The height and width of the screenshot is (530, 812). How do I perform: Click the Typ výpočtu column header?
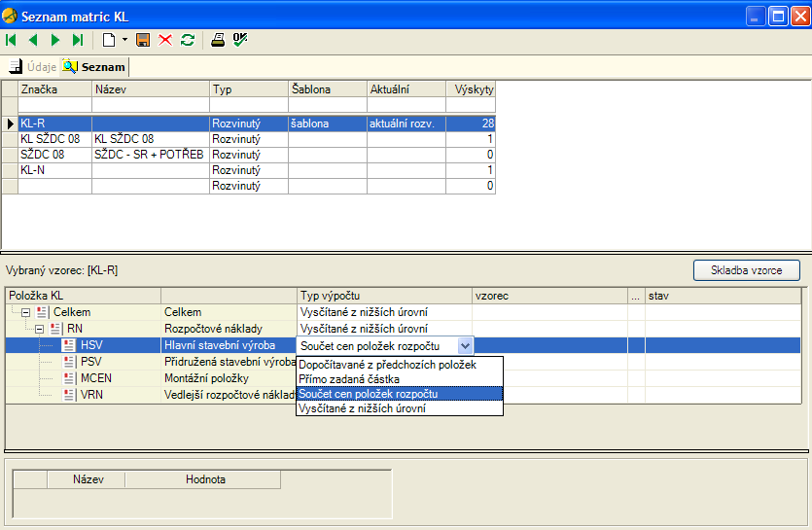coord(384,296)
